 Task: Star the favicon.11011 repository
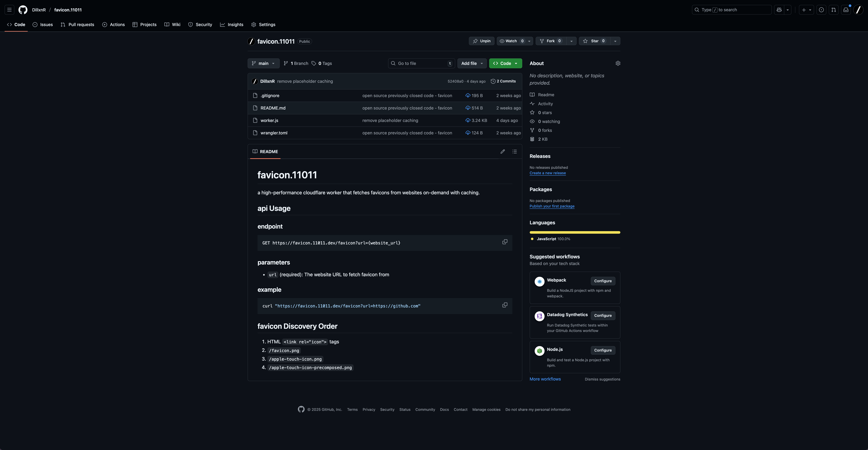(x=595, y=41)
